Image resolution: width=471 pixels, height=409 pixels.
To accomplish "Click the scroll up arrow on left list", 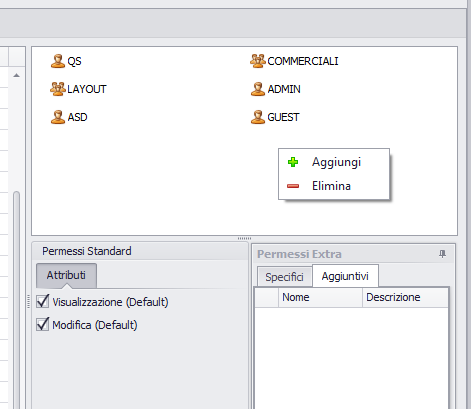I will [x=16, y=76].
